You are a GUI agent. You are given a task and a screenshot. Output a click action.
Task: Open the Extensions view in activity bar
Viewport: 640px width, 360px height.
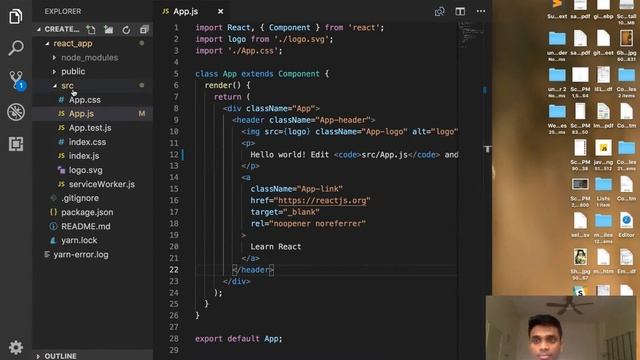click(16, 144)
